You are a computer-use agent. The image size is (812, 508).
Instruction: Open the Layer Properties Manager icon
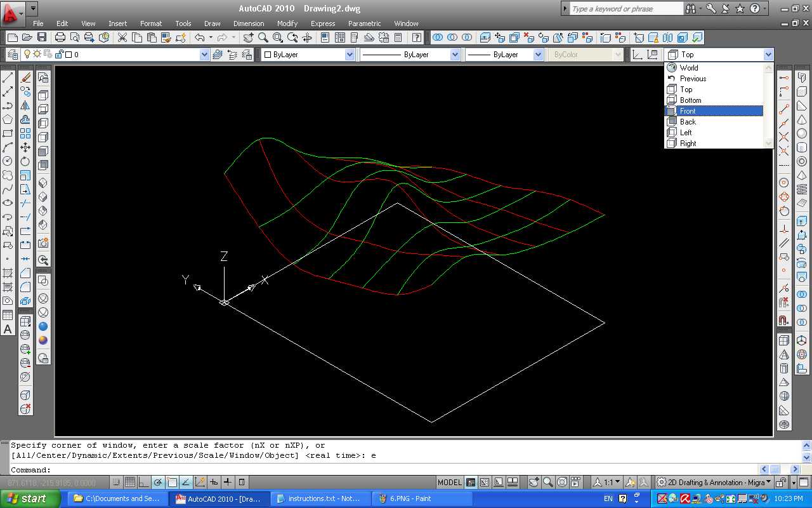coord(12,55)
